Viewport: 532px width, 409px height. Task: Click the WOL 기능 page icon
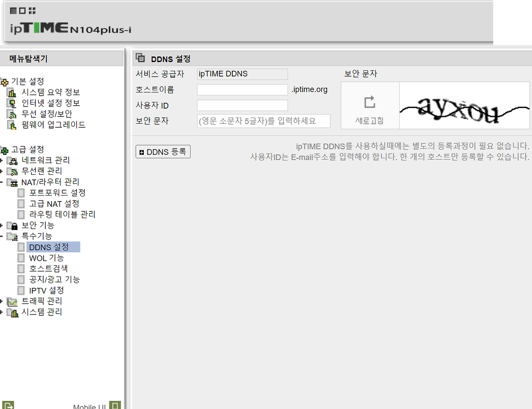(21, 258)
